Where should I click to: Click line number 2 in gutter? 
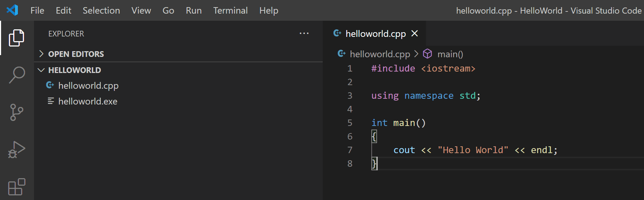[350, 82]
